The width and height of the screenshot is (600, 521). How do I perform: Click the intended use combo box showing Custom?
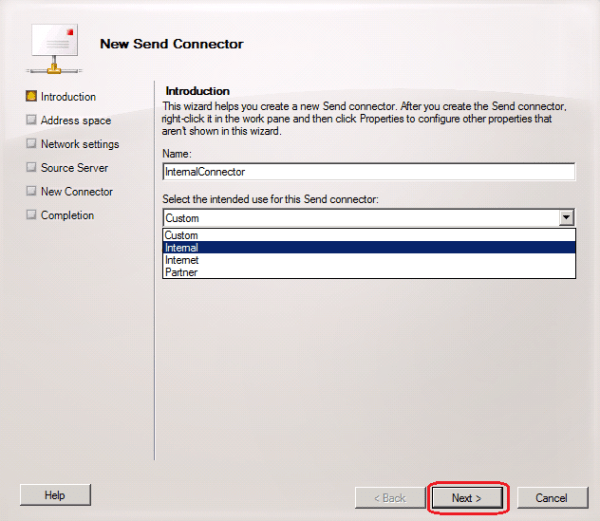pyautogui.click(x=360, y=217)
